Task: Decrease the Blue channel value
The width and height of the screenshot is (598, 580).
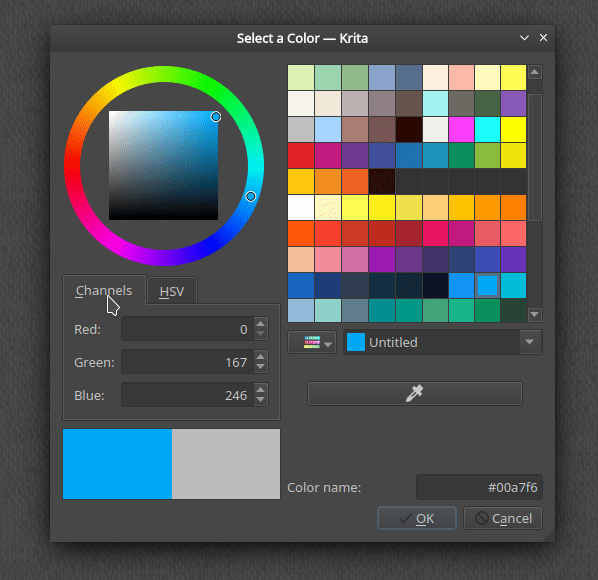Action: pos(260,400)
